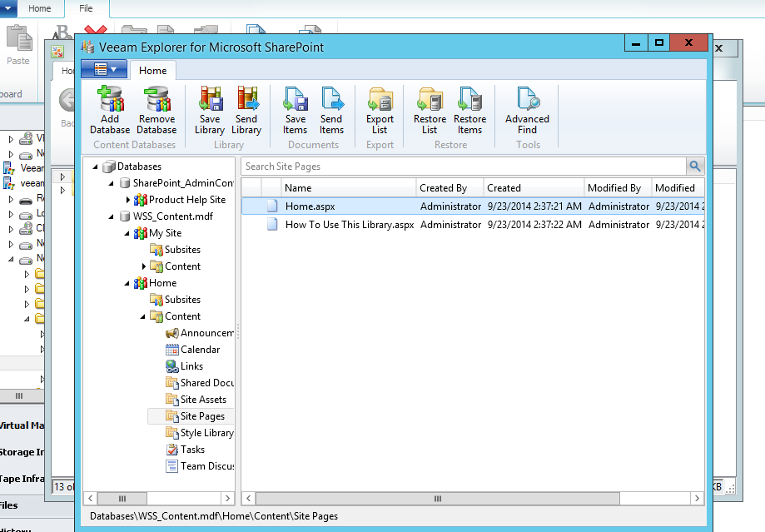Click Send Items in the Documents group
The image size is (765, 532).
click(x=332, y=110)
